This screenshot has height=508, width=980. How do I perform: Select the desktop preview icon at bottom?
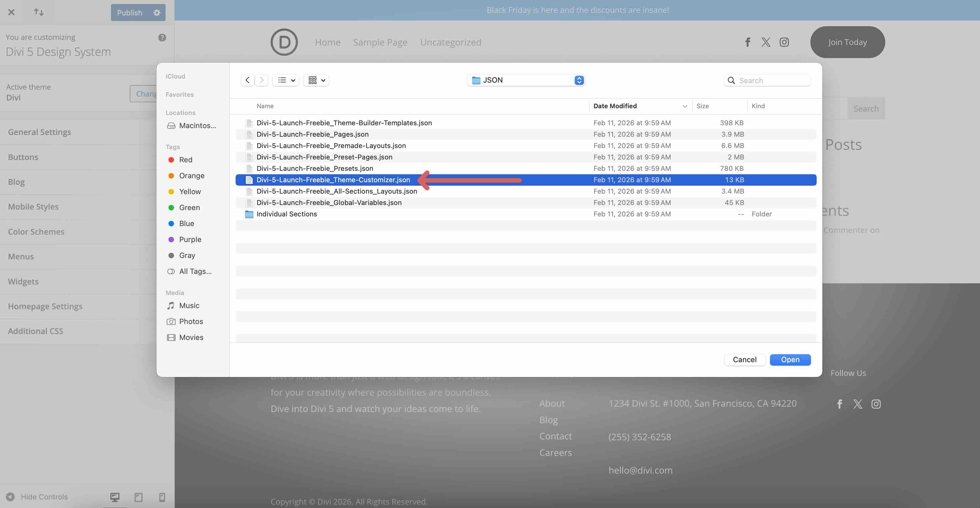click(x=114, y=497)
